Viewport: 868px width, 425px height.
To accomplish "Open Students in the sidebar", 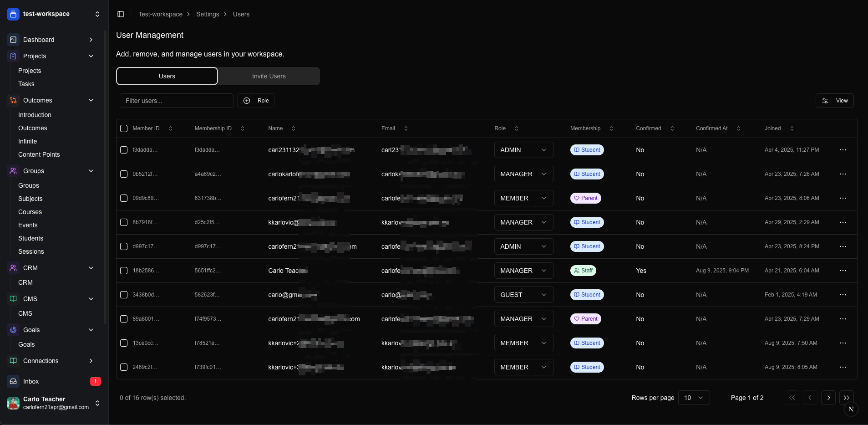I will (x=30, y=238).
